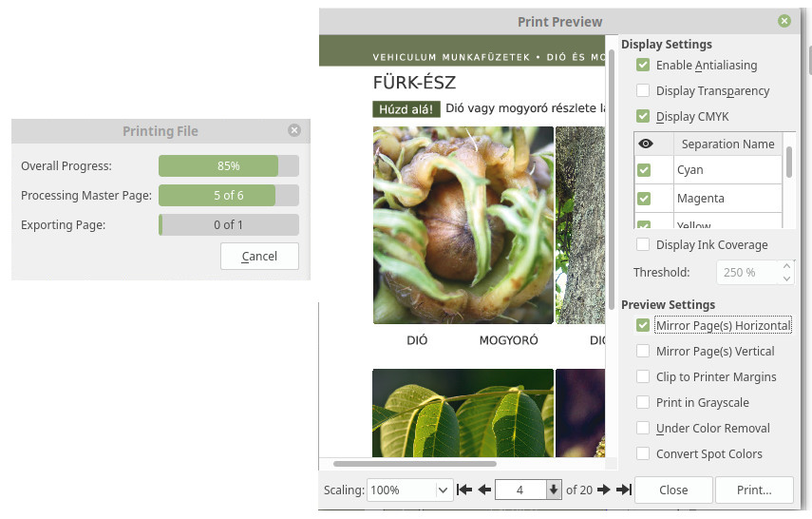Click the Separation Name column header

727,144
